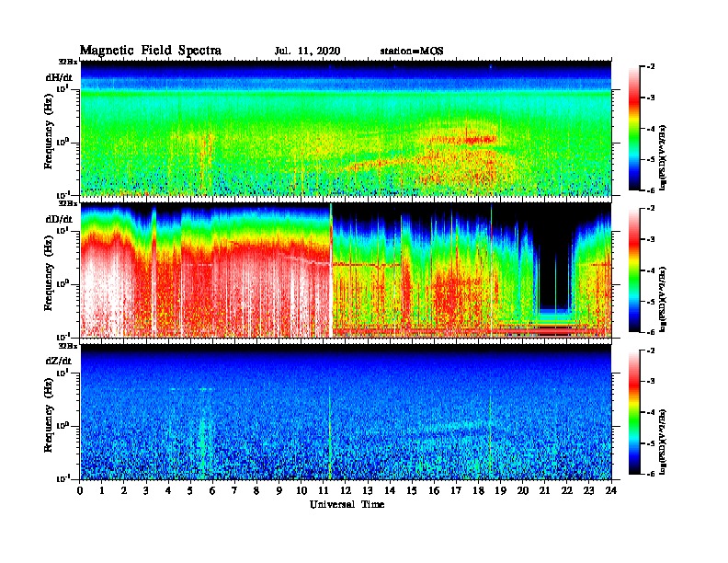Click hour "23" on the time axis
The height and width of the screenshot is (563, 728).
point(589,491)
